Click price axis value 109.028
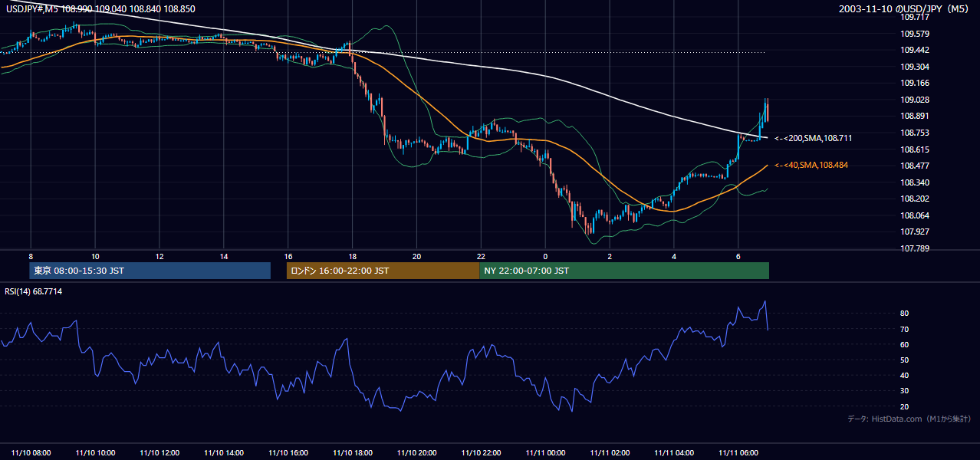Image resolution: width=980 pixels, height=460 pixels. pos(916,100)
